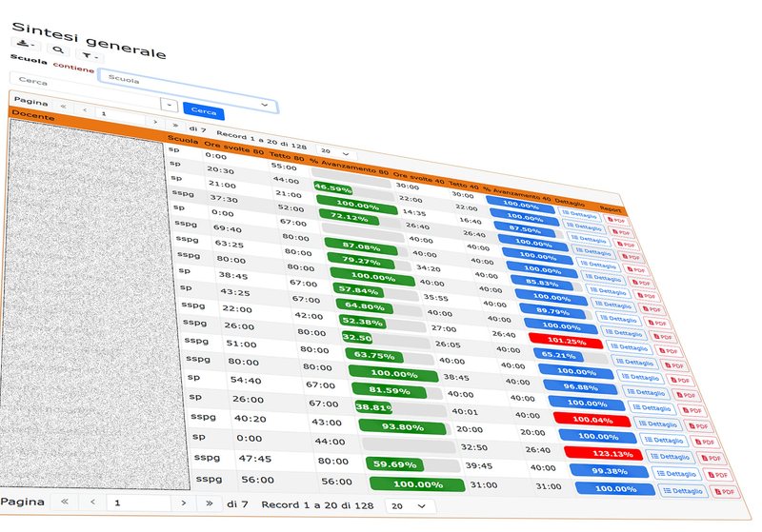Click Dettaglio list icon in 59.69% row
The height and width of the screenshot is (532, 762).
point(660,474)
